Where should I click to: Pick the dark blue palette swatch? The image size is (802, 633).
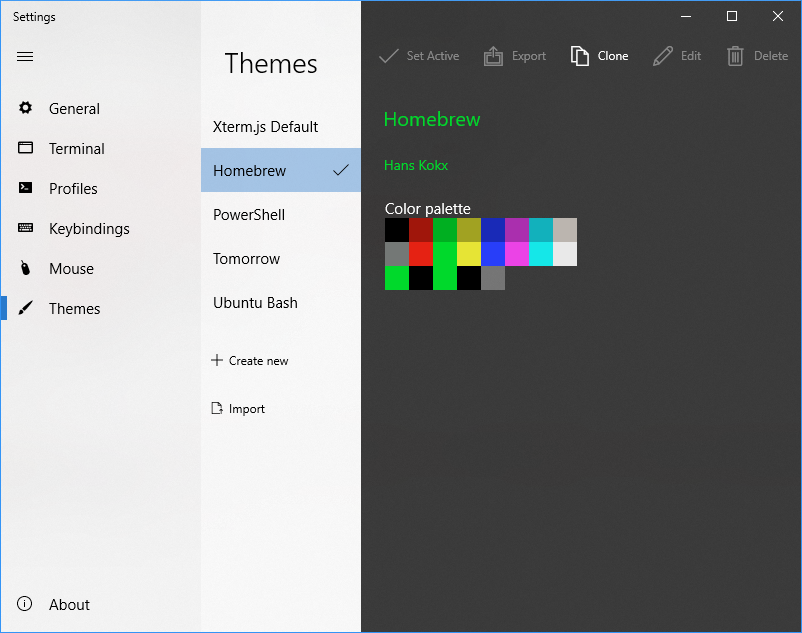coord(493,230)
